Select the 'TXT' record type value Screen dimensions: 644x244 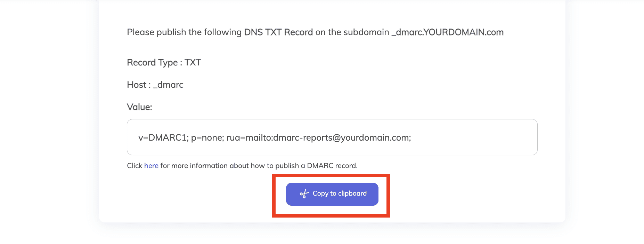tap(193, 63)
